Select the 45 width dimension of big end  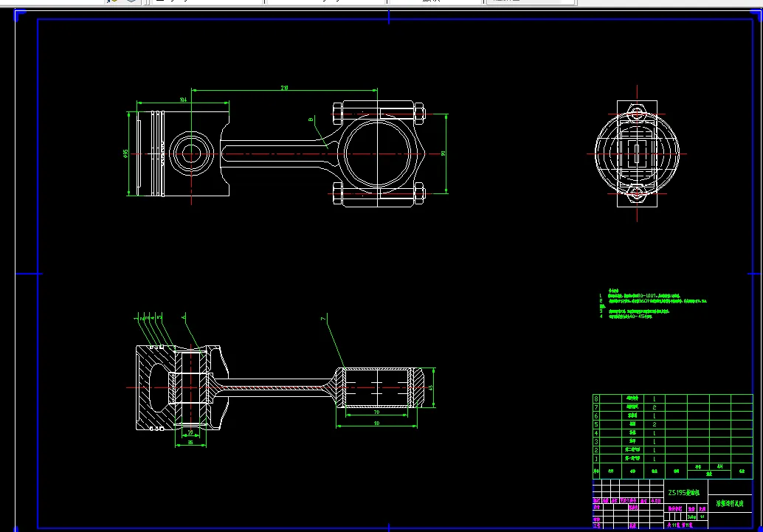point(430,388)
